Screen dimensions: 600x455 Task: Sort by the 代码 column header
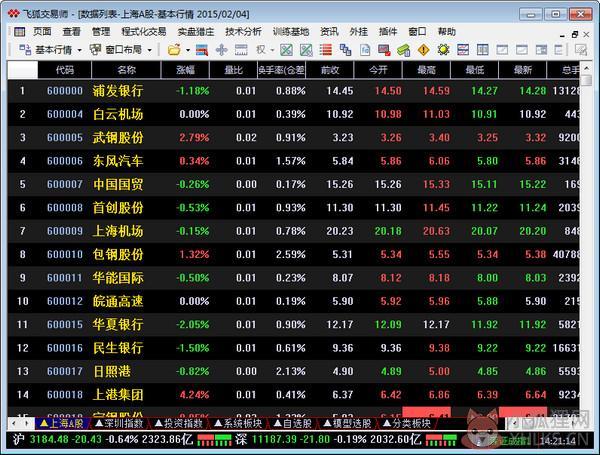click(x=65, y=70)
